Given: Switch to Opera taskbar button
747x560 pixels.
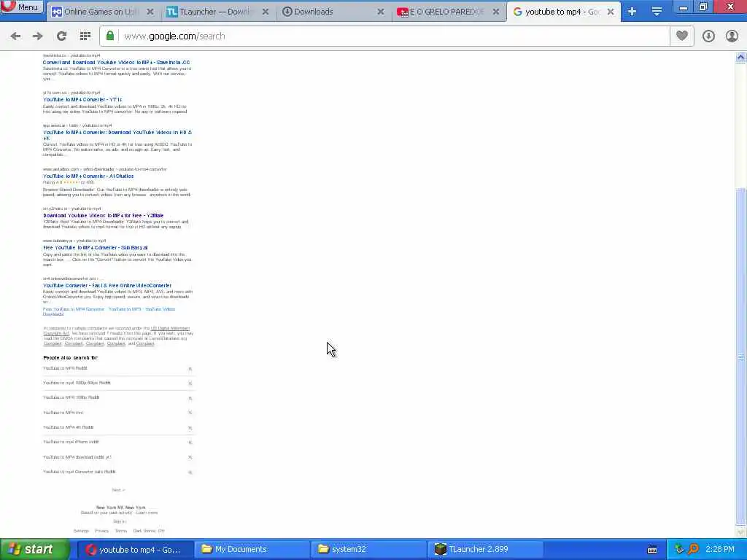Looking at the screenshot, I should [x=136, y=550].
